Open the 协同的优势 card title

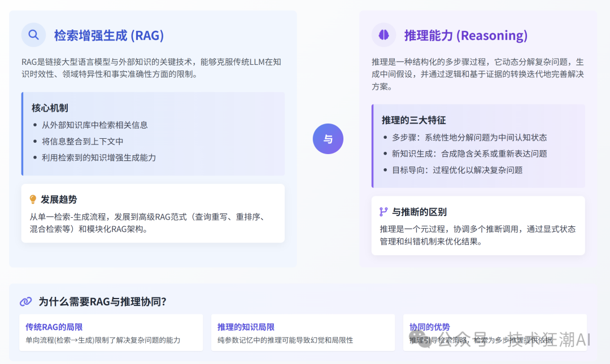click(x=429, y=327)
